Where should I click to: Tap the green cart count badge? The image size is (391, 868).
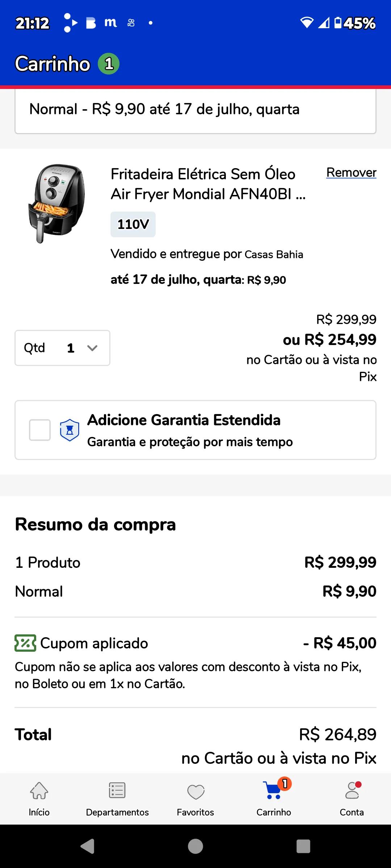point(109,64)
